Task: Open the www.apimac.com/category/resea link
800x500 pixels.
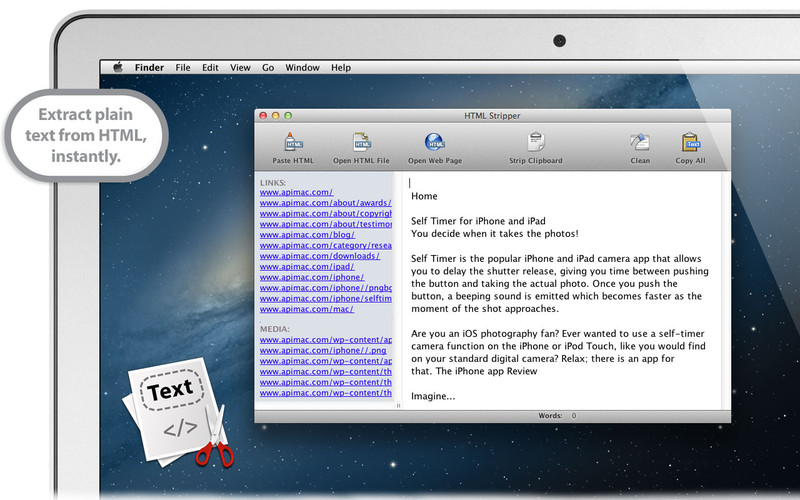Action: [x=326, y=246]
